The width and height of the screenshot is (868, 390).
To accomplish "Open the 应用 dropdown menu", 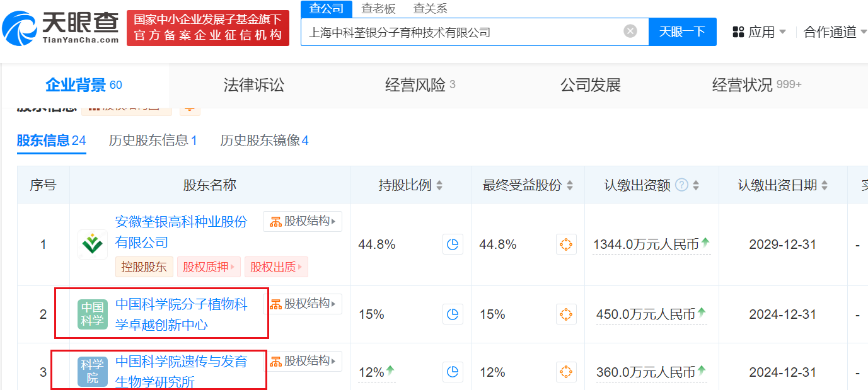I will coord(760,32).
